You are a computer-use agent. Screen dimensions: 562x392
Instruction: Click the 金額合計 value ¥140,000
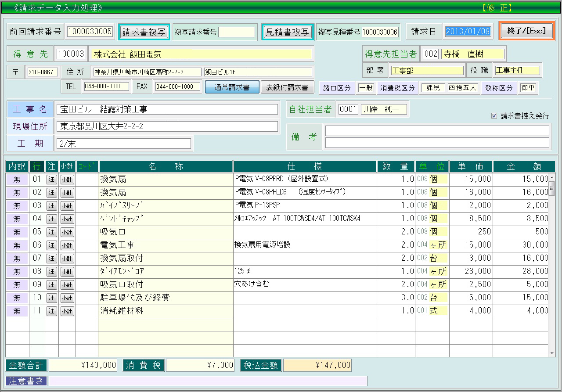(x=83, y=365)
